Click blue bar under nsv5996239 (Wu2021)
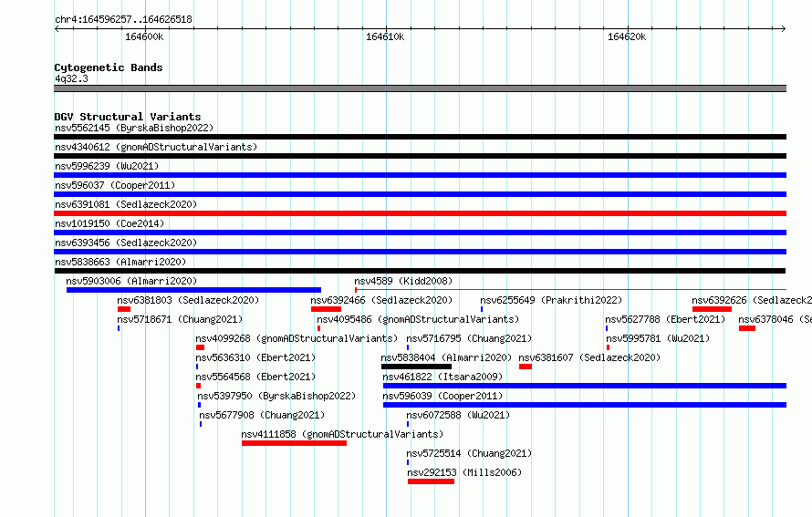The width and height of the screenshot is (812, 517). pos(420,175)
